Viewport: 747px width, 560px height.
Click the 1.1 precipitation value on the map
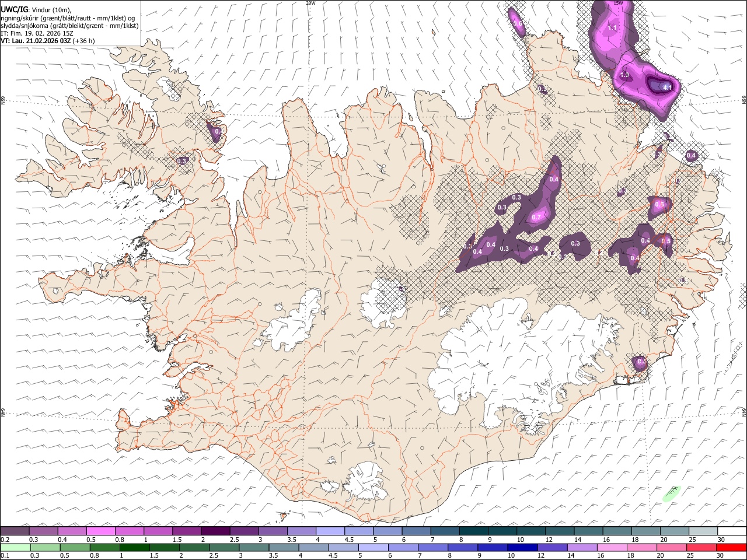pos(612,27)
